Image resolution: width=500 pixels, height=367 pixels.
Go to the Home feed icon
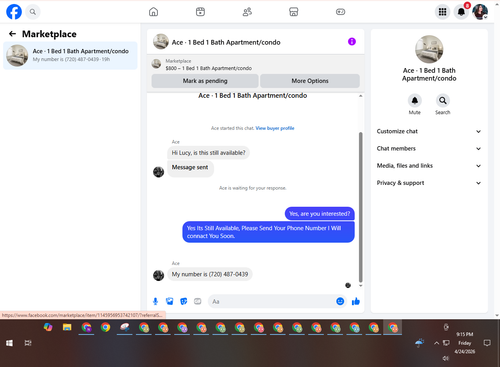coord(153,12)
